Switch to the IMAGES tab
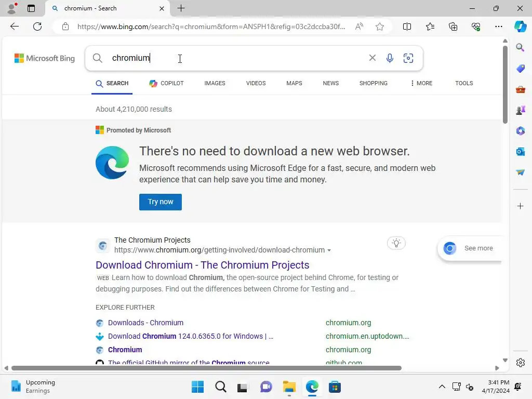Screen dimensions: 532x399 (215, 83)
